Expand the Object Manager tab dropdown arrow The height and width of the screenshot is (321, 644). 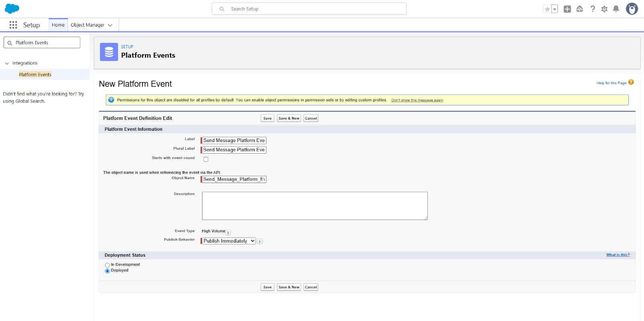tap(110, 25)
